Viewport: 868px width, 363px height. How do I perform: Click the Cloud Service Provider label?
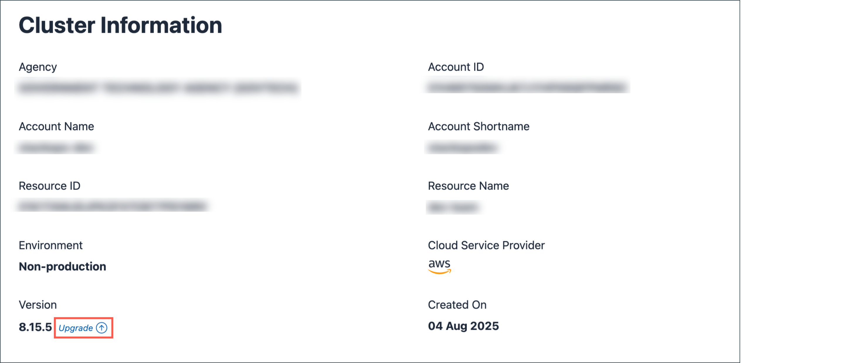[486, 245]
